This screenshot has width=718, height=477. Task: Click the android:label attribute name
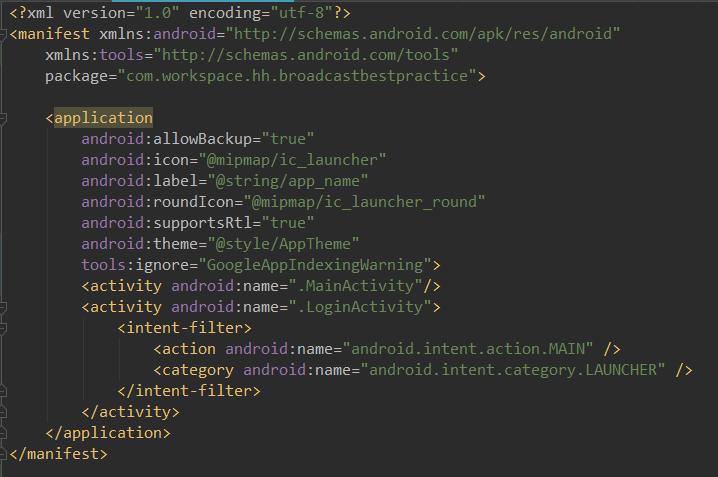tap(139, 181)
